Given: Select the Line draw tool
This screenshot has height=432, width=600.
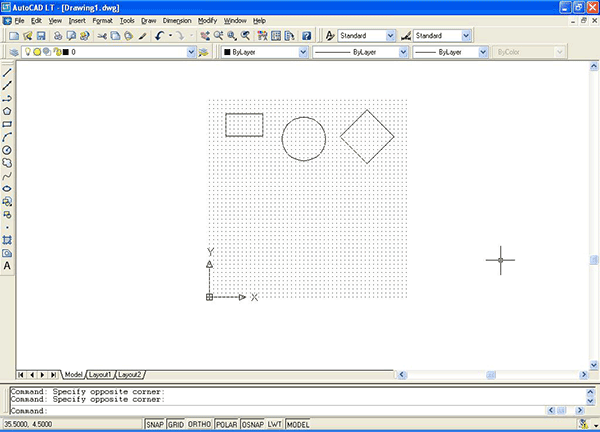Looking at the screenshot, I should tap(7, 72).
